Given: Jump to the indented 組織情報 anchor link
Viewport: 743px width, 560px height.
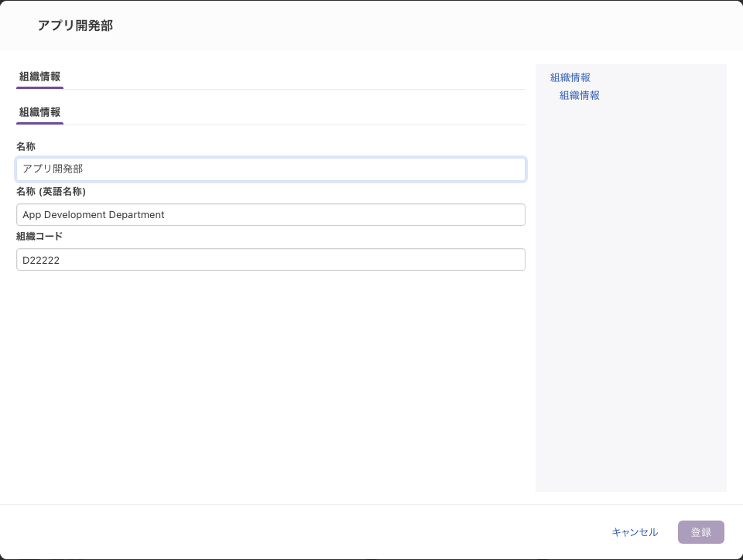Looking at the screenshot, I should click(580, 96).
